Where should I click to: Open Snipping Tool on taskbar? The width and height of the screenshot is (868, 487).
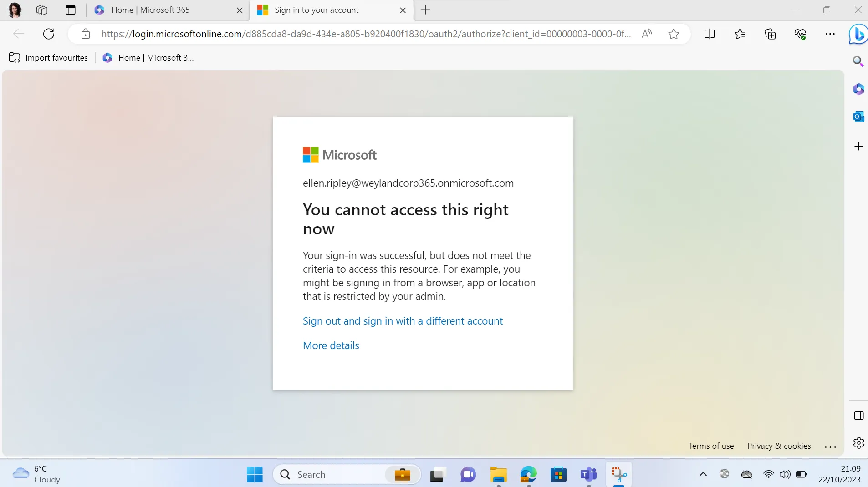619,474
